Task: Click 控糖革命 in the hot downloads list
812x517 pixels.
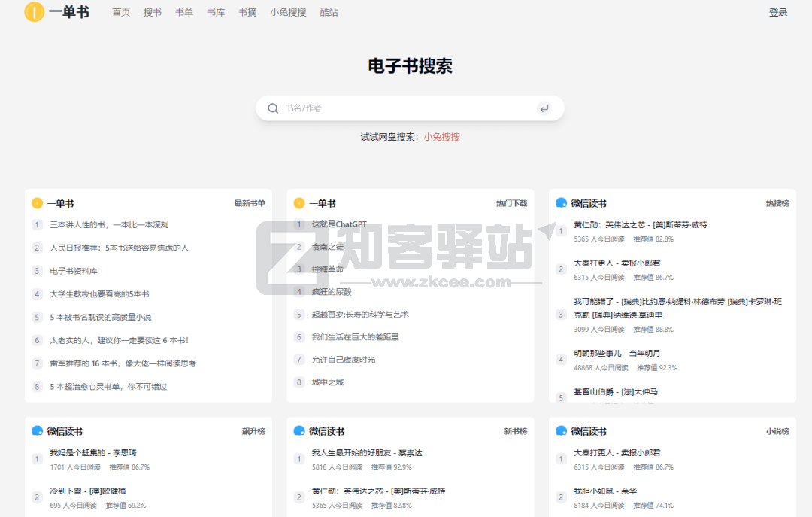Action: 329,269
